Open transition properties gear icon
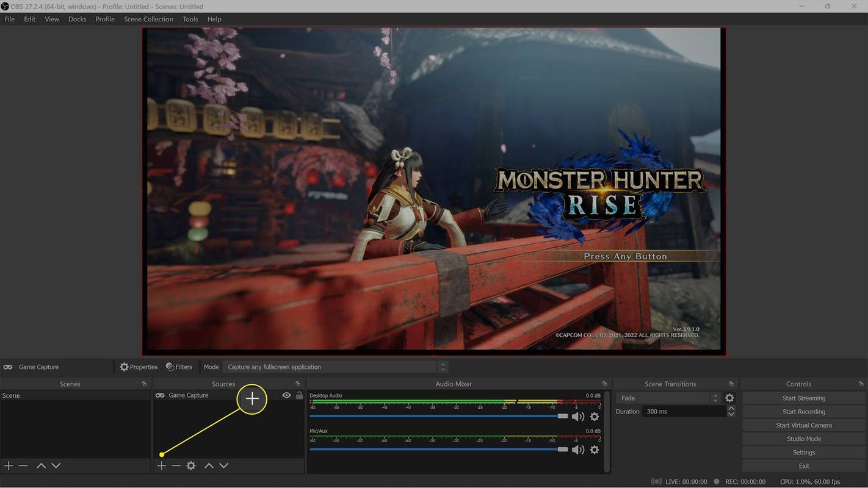The width and height of the screenshot is (868, 488). coord(729,398)
